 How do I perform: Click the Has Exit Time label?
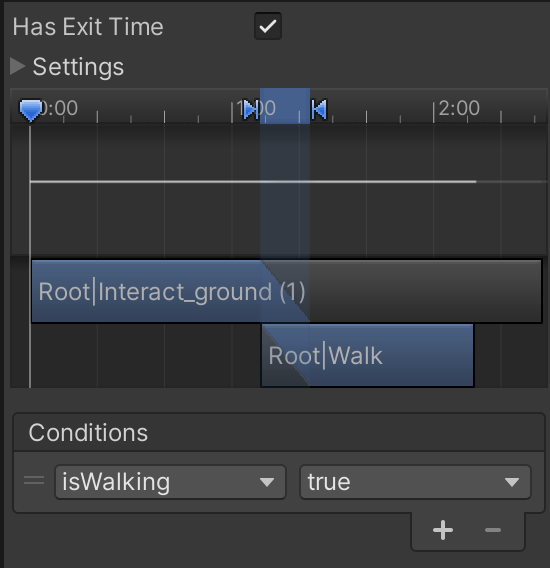pyautogui.click(x=88, y=27)
